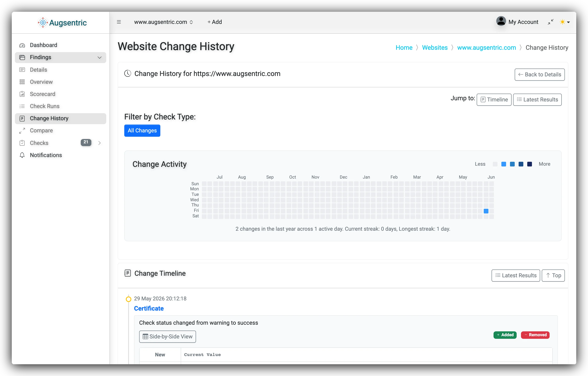Open the Websites breadcrumb link
This screenshot has height=376, width=588.
435,48
